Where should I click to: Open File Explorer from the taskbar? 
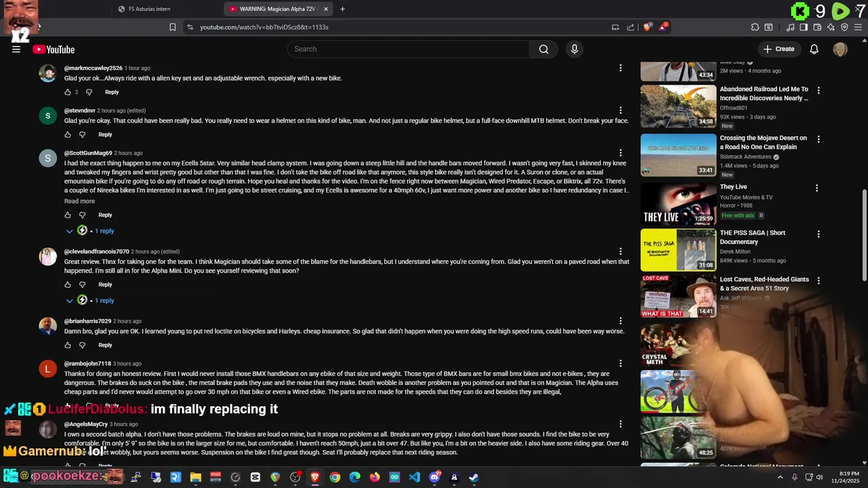coord(195,477)
